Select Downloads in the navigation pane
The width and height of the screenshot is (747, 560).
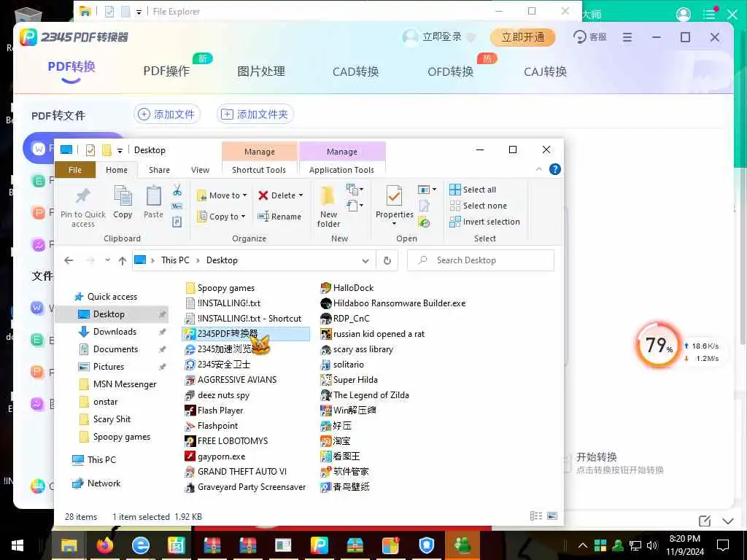pos(115,332)
